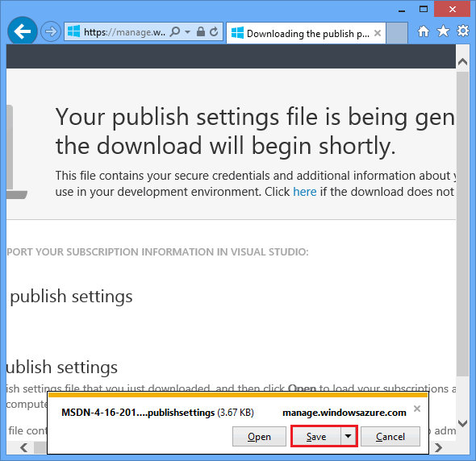
Task: Open the Favorites star icon
Action: [x=443, y=31]
